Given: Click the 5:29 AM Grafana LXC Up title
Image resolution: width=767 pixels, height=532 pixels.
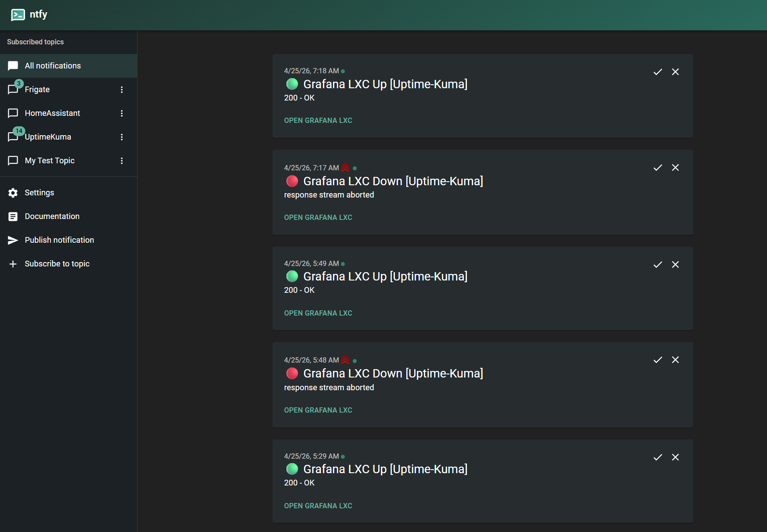Looking at the screenshot, I should pos(385,469).
